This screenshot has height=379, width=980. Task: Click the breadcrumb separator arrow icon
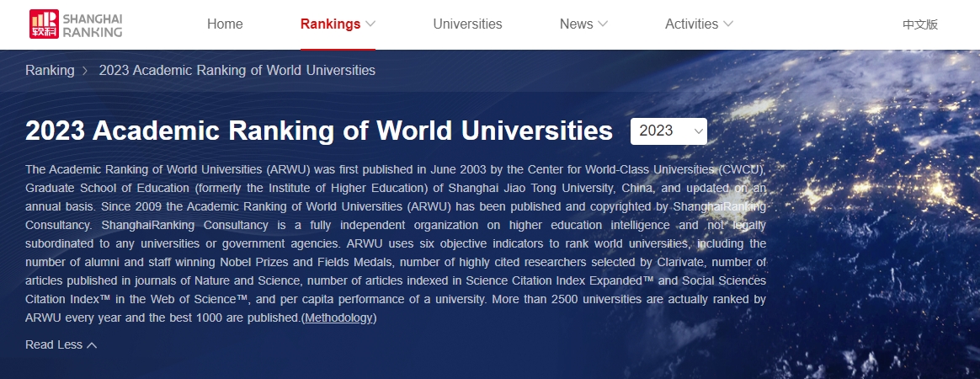click(x=86, y=71)
